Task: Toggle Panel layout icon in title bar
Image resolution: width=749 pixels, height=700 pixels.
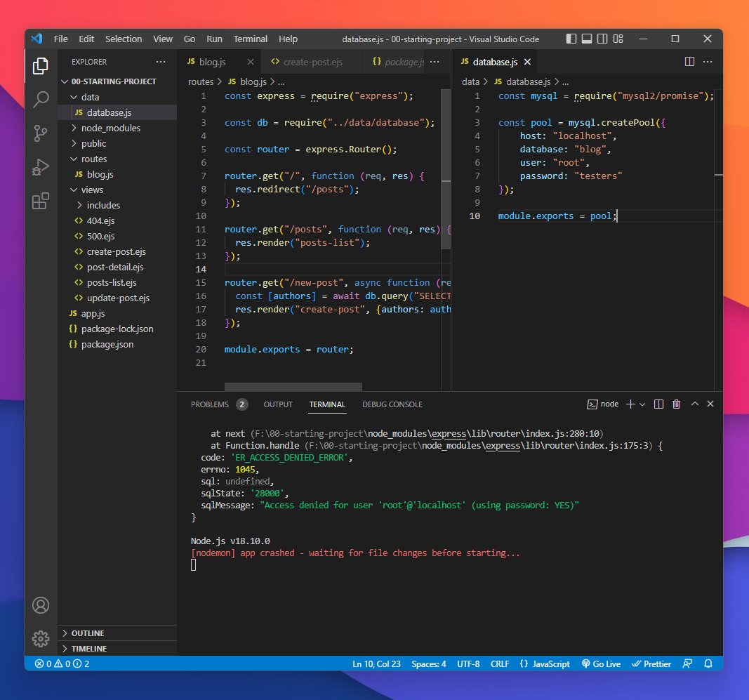Action: click(587, 39)
